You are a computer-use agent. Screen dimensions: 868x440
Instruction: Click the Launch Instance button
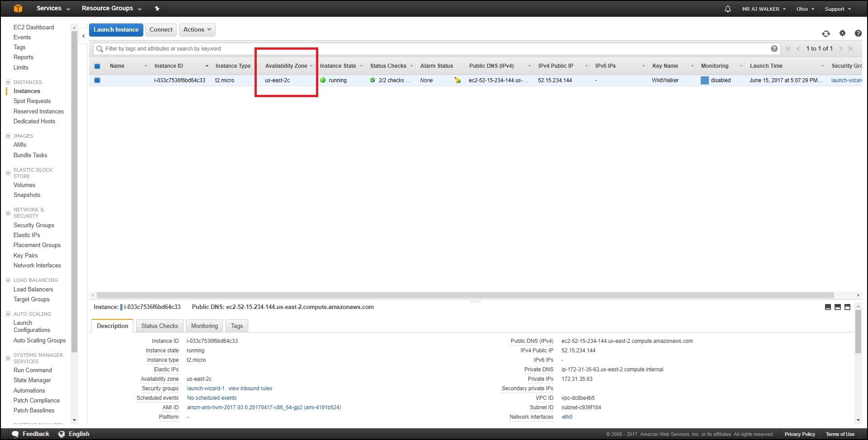(116, 30)
